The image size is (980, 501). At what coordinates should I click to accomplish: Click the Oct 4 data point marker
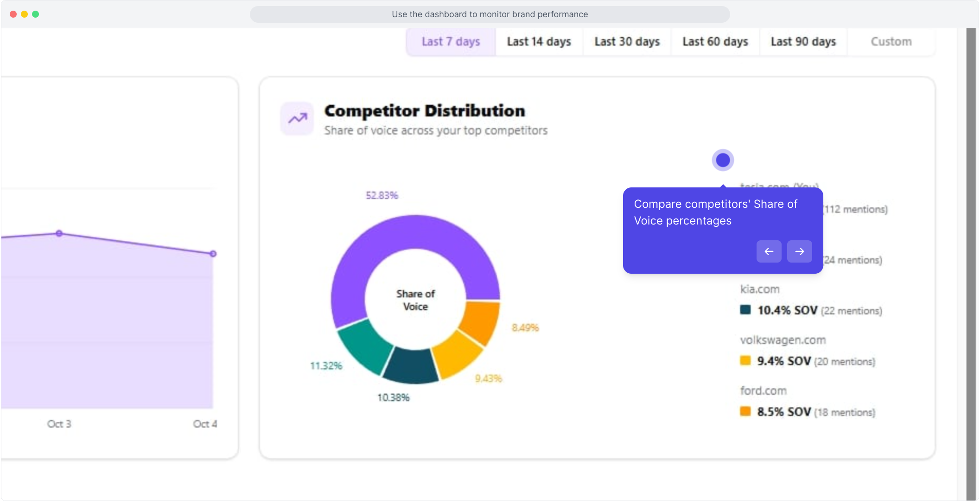pos(213,253)
